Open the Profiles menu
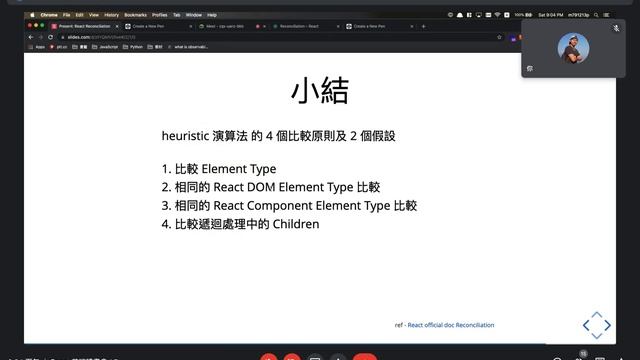 (160, 15)
